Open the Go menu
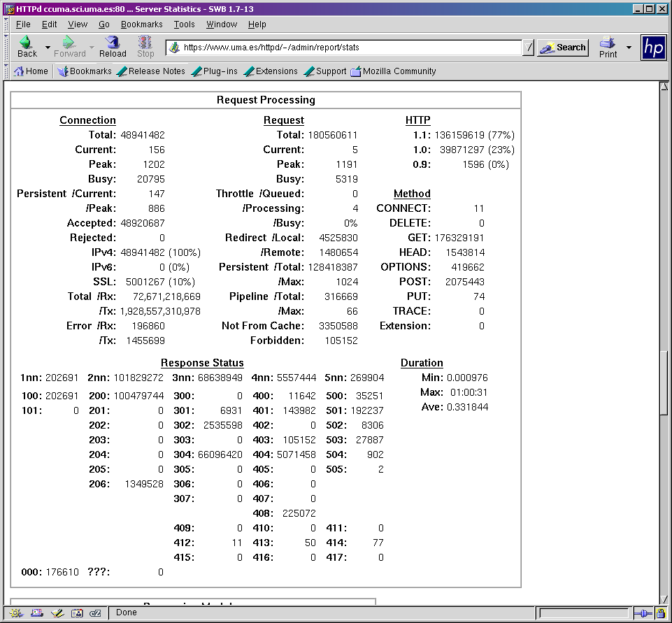672x623 pixels. tap(104, 24)
